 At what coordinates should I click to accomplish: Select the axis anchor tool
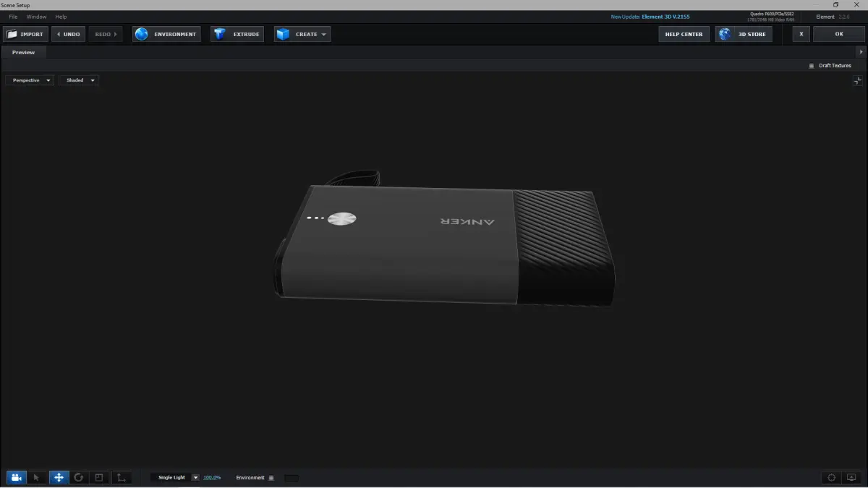click(122, 477)
